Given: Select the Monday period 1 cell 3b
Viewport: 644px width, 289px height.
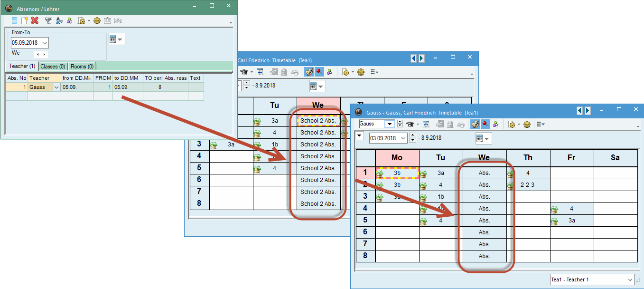Looking at the screenshot, I should pyautogui.click(x=397, y=173).
